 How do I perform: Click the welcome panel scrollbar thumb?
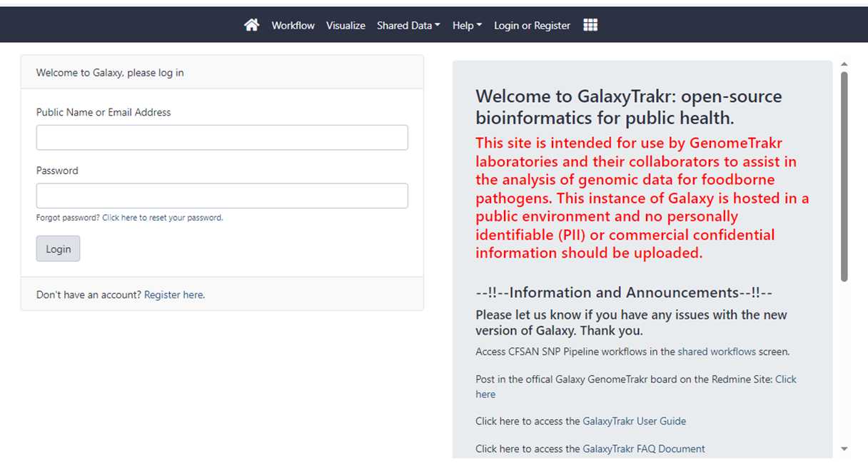pyautogui.click(x=844, y=176)
